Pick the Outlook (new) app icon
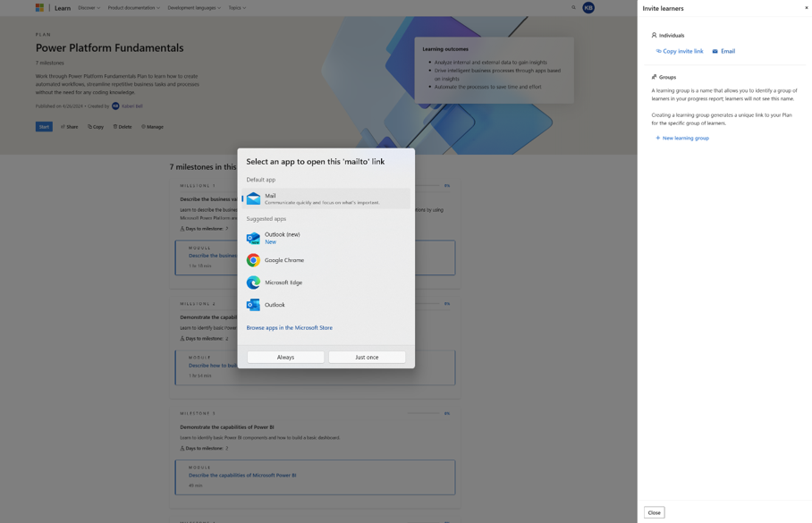The height and width of the screenshot is (523, 812). [253, 237]
